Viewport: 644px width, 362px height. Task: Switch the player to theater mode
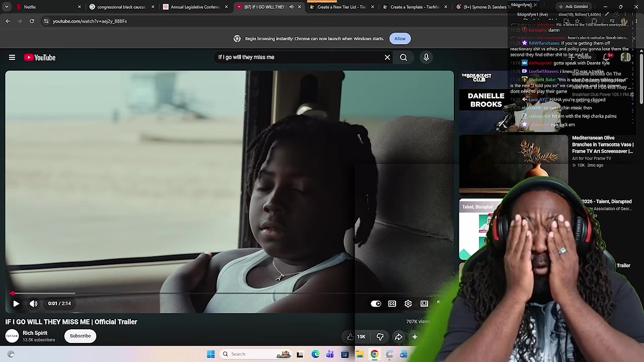(424, 304)
